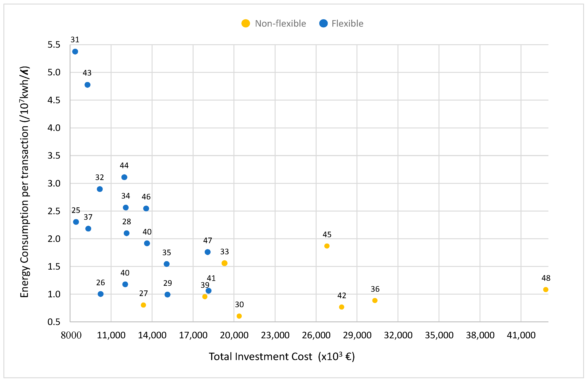The width and height of the screenshot is (588, 382).
Task: Select the yellow point labeled 36
Action: [x=375, y=301]
